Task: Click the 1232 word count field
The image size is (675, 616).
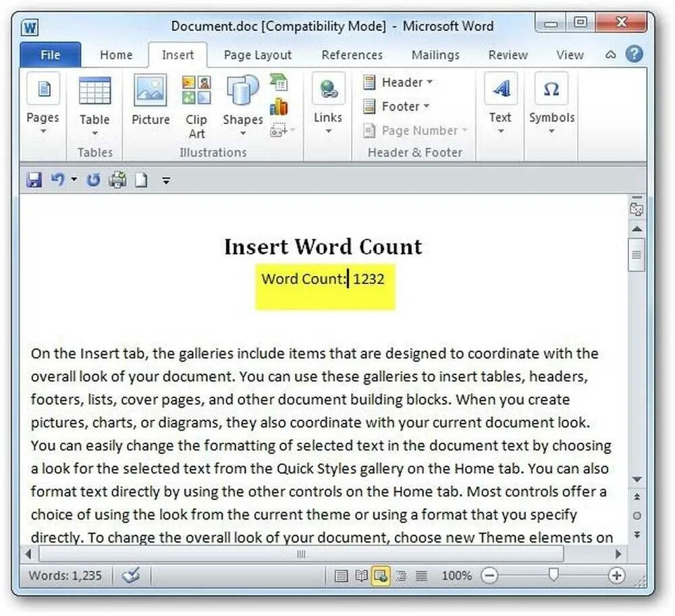Action: click(369, 279)
